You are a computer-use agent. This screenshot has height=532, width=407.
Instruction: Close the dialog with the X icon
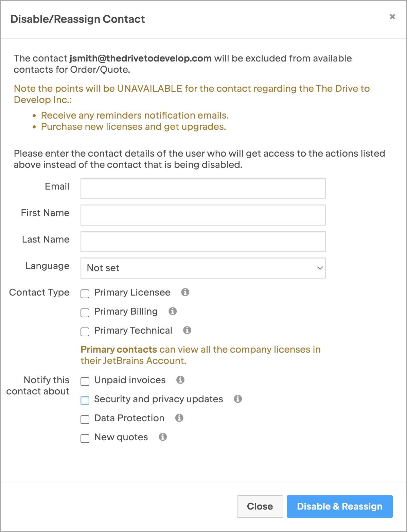392,17
